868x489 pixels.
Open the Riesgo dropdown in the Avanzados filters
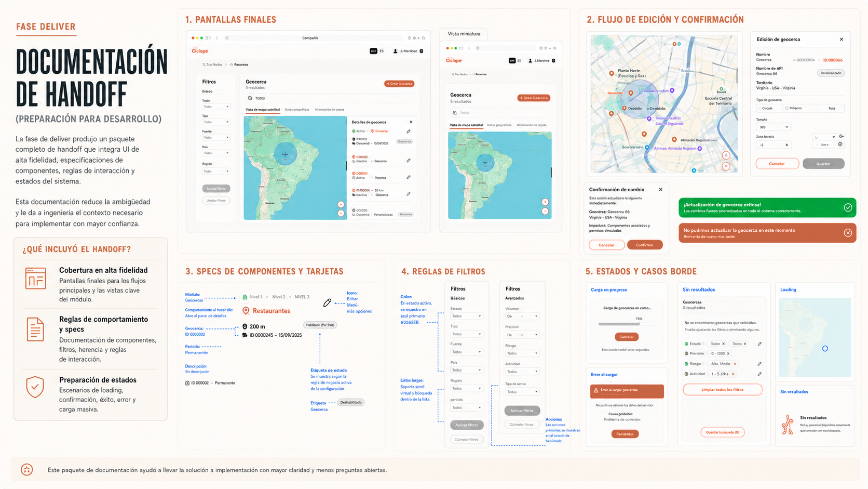(522, 353)
